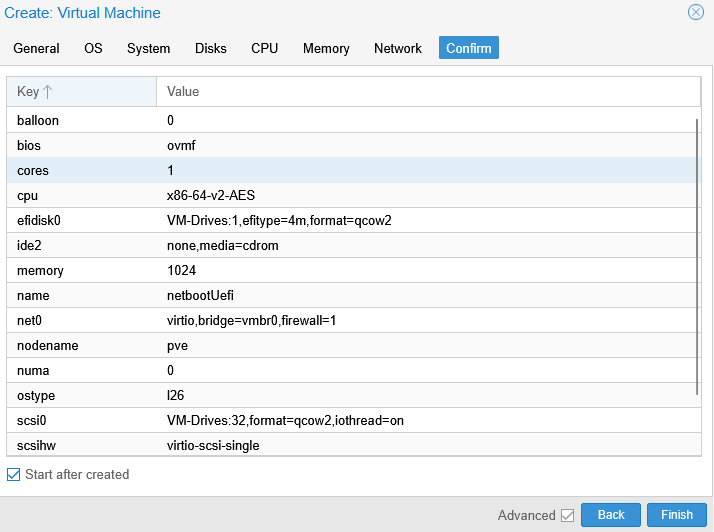Switch to the General tab

[x=36, y=48]
